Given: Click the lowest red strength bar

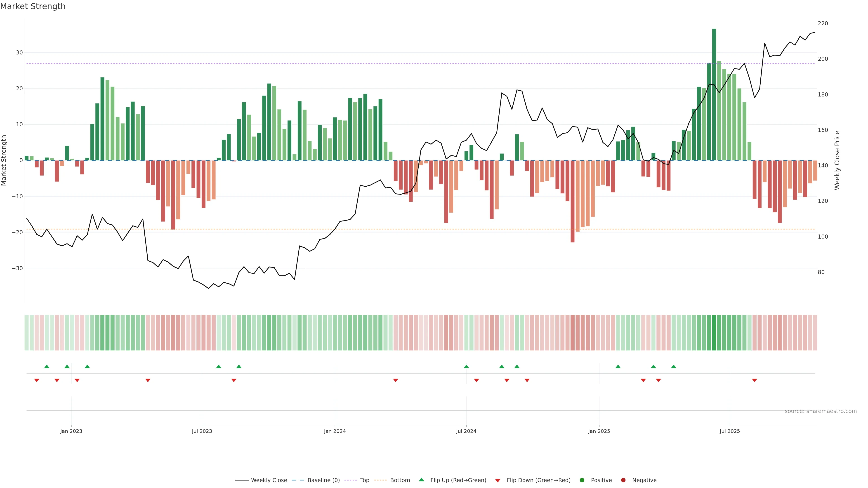Looking at the screenshot, I should point(573,201).
